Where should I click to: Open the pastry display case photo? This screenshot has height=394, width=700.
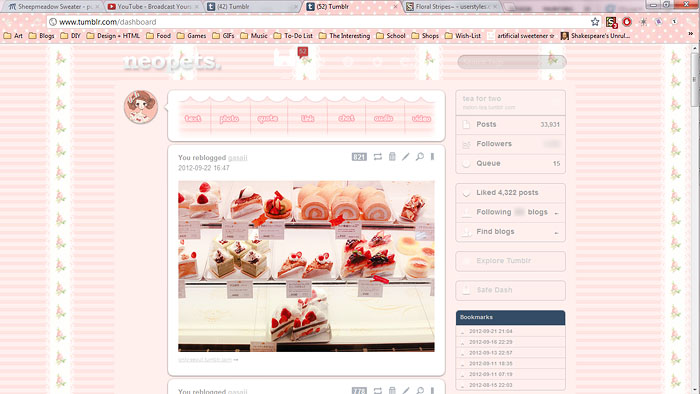(306, 266)
